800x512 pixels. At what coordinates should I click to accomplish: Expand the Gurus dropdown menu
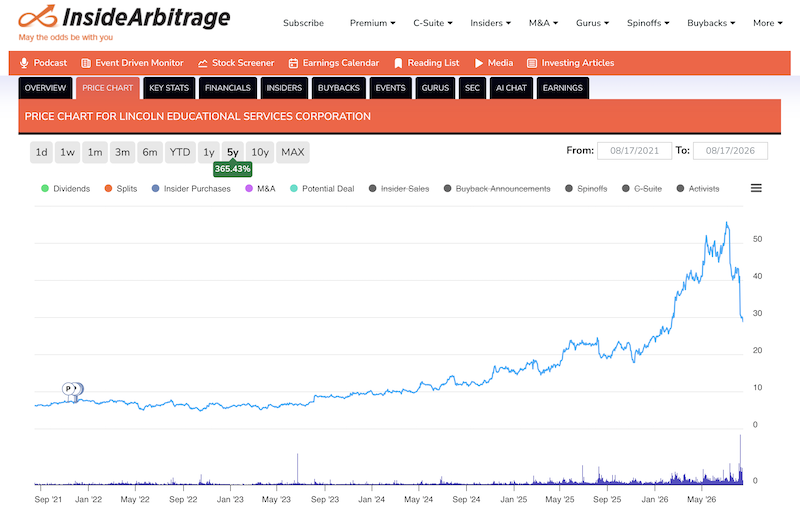(x=592, y=23)
